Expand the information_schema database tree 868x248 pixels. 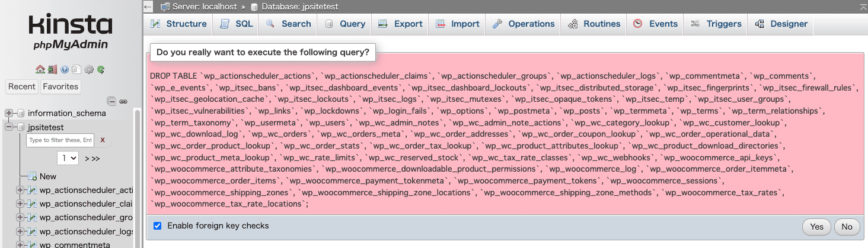coord(9,113)
